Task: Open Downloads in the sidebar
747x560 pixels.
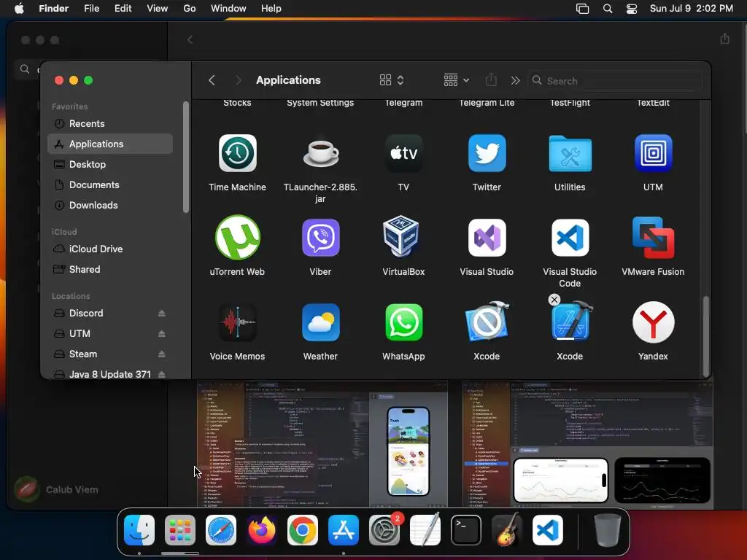Action: coord(110,205)
